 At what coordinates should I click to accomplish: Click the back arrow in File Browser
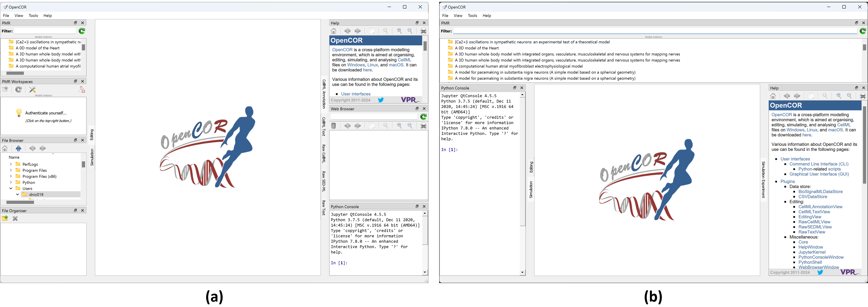(32, 148)
